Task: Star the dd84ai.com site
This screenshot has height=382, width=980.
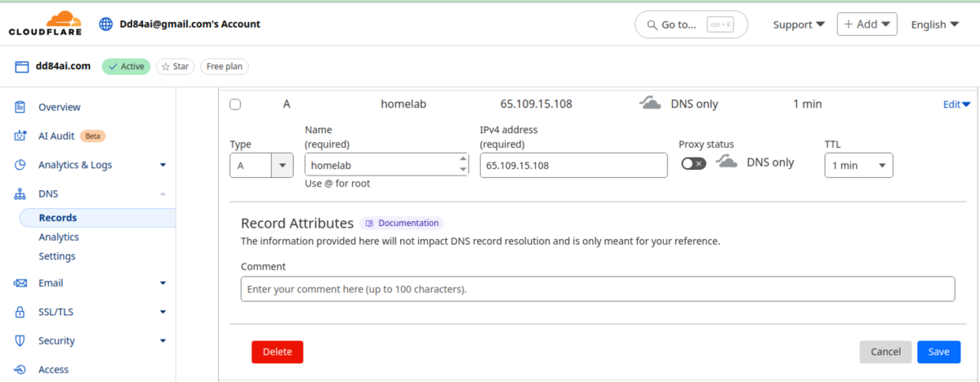Action: [175, 66]
